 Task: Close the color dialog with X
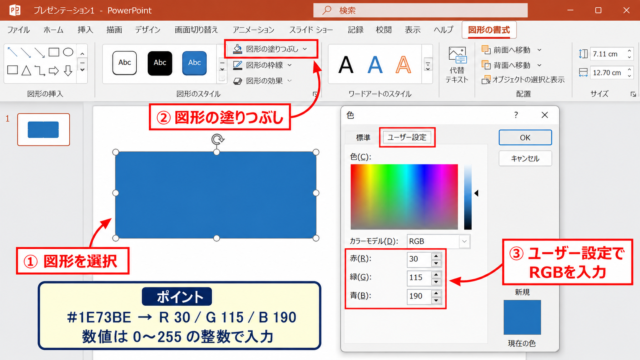tap(545, 115)
